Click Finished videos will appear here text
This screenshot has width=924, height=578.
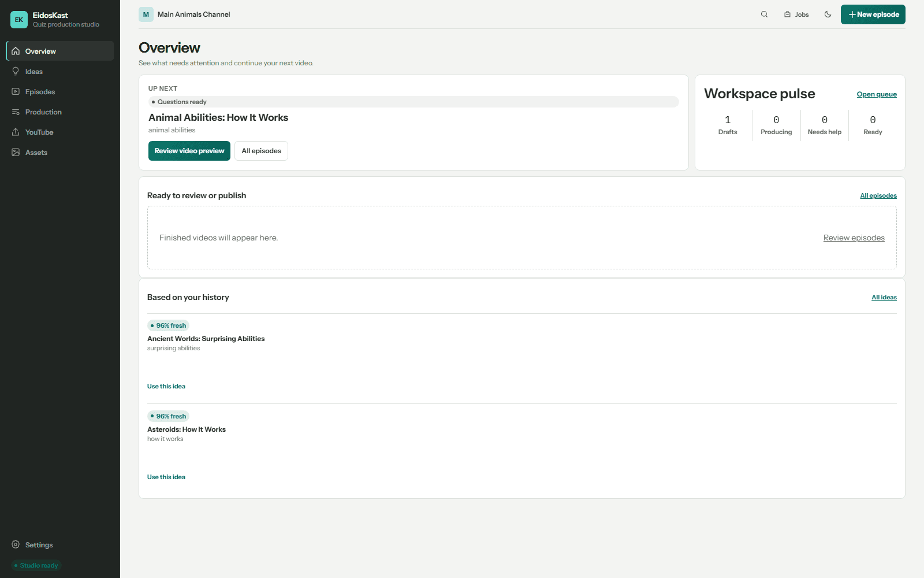[x=218, y=238]
